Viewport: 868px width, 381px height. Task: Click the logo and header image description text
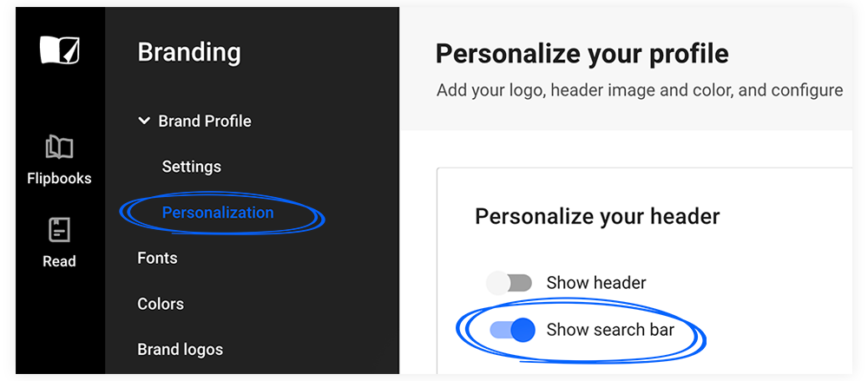640,89
